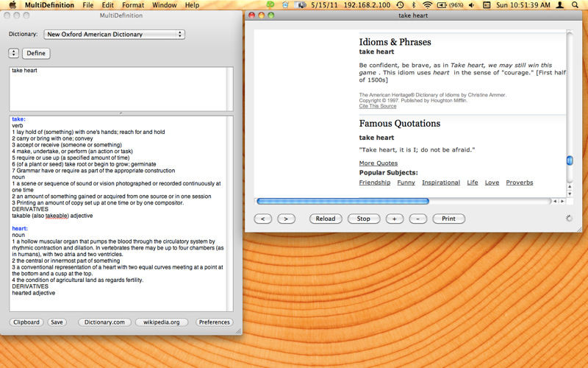Zoom in with the + button

click(394, 219)
